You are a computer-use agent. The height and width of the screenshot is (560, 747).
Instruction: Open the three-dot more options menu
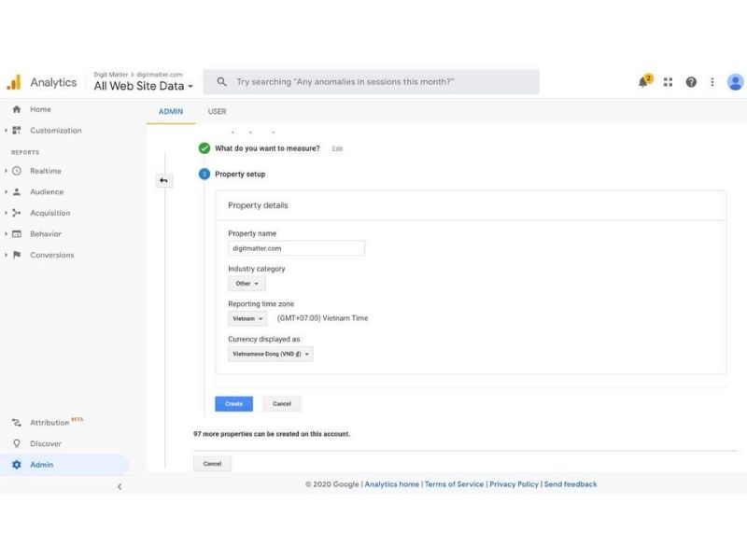(x=712, y=82)
